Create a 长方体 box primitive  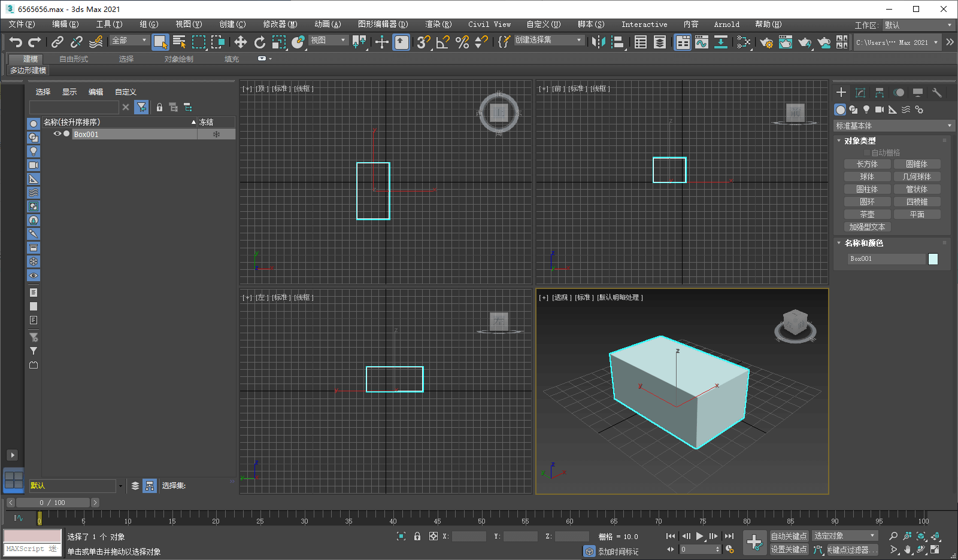pos(867,164)
